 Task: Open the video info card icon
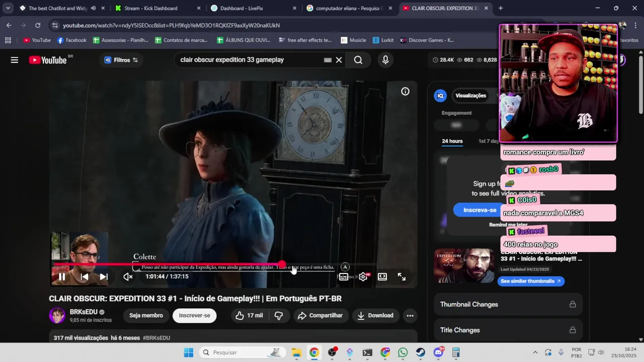[x=405, y=92]
